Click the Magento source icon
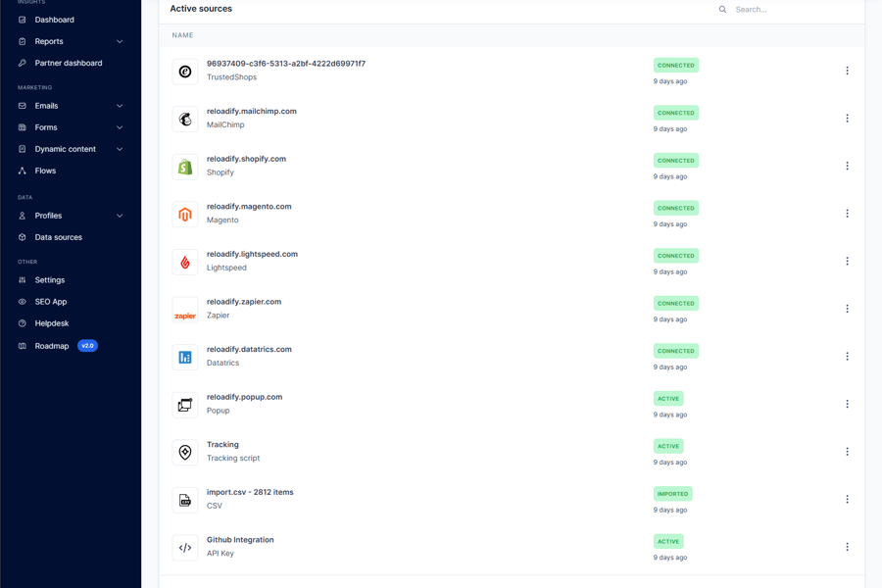 pyautogui.click(x=185, y=213)
